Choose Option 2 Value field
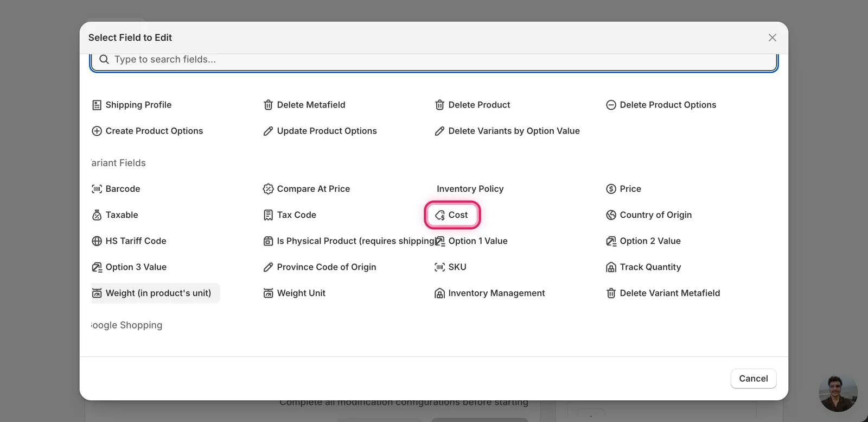 click(643, 241)
